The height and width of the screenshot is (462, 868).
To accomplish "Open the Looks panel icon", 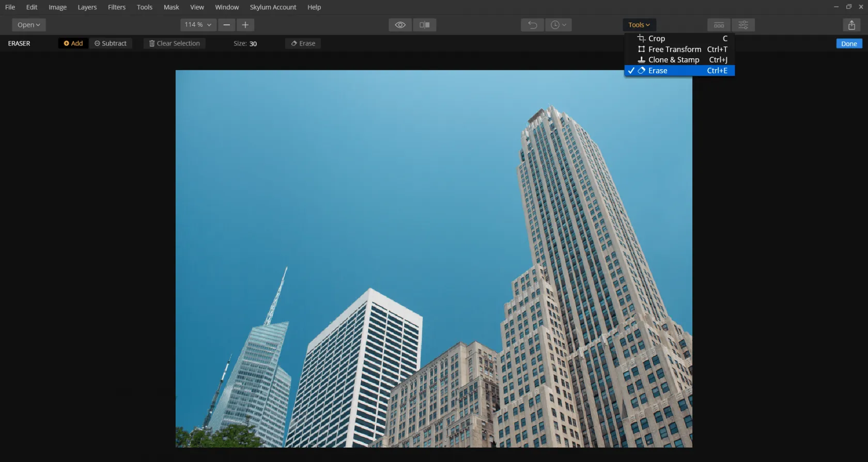I will tap(719, 25).
